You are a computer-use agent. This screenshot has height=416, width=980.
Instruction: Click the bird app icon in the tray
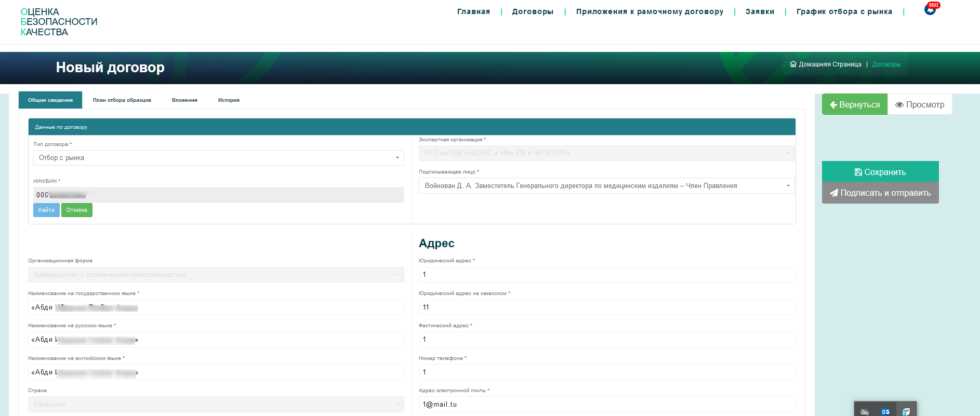906,411
